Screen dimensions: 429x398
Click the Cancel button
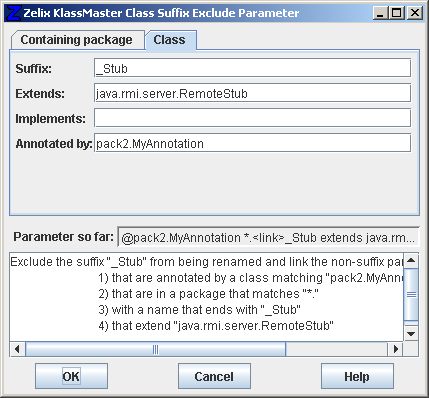click(x=214, y=376)
